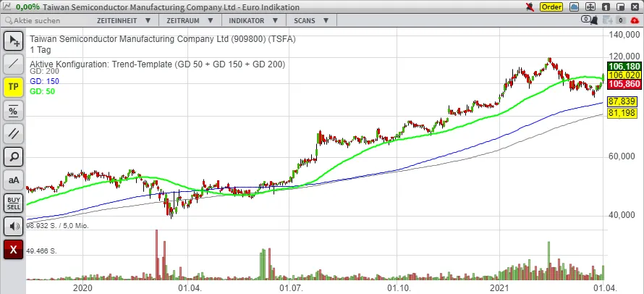Image resolution: width=644 pixels, height=294 pixels.
Task: Click the chart icon left of 0,00%
Action: point(8,7)
